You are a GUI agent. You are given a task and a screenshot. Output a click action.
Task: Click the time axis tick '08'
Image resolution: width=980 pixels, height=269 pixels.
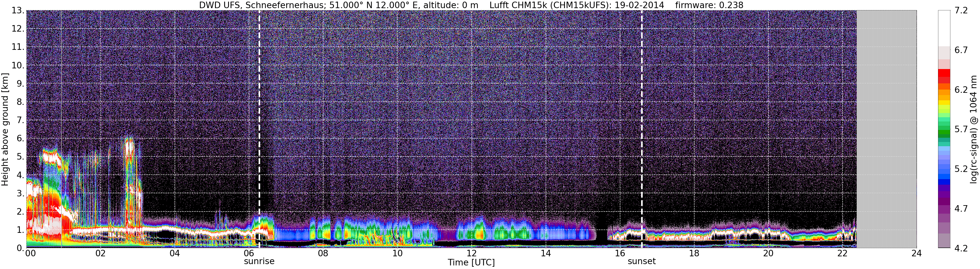(323, 253)
